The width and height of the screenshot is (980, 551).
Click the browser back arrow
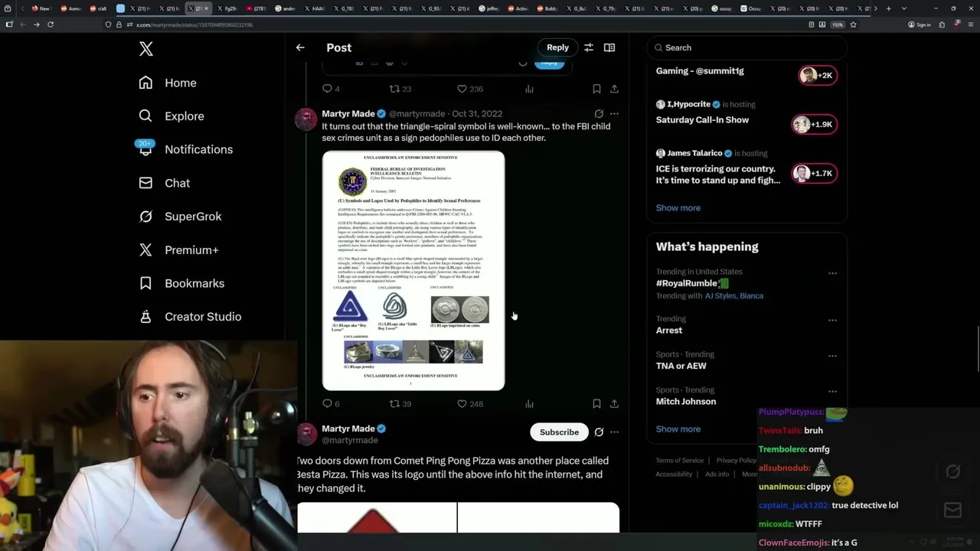click(x=23, y=24)
